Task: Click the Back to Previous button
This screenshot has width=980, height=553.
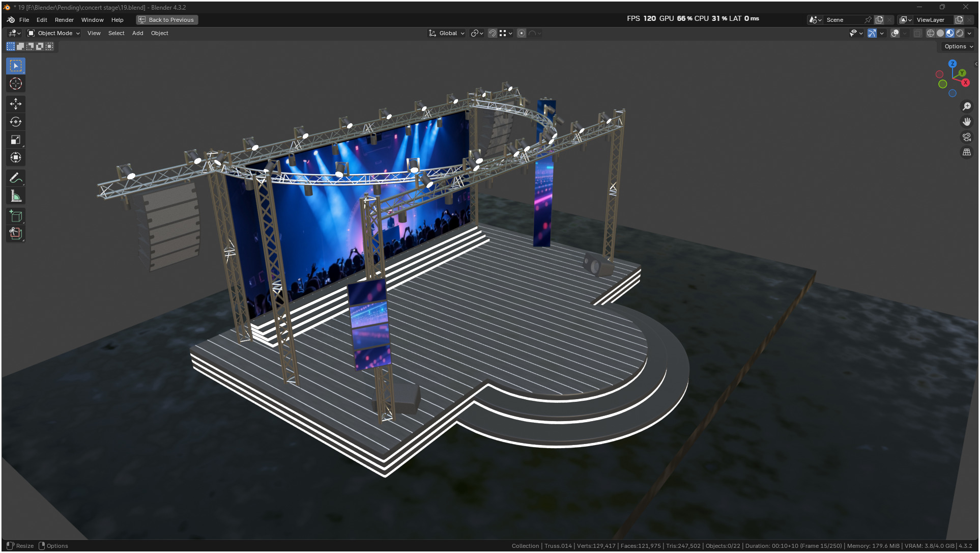Action: (167, 20)
